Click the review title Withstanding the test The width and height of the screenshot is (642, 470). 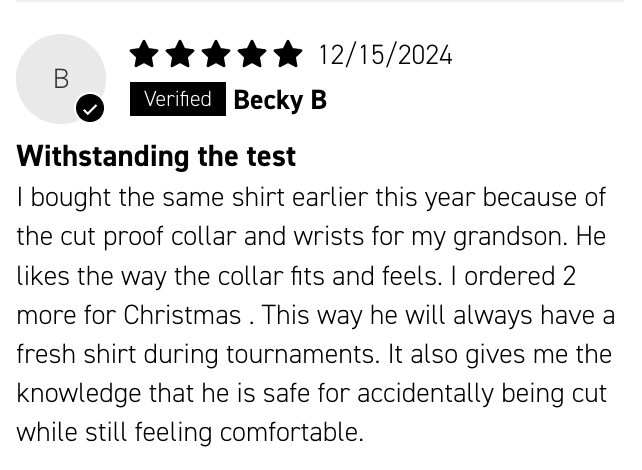pyautogui.click(x=156, y=156)
